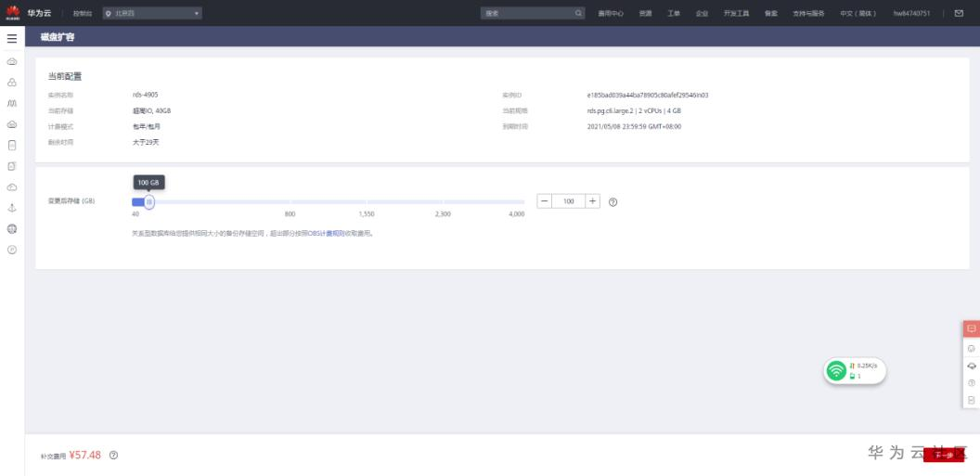Decrease storage with the minus button
This screenshot has height=476, width=980.
(x=545, y=201)
